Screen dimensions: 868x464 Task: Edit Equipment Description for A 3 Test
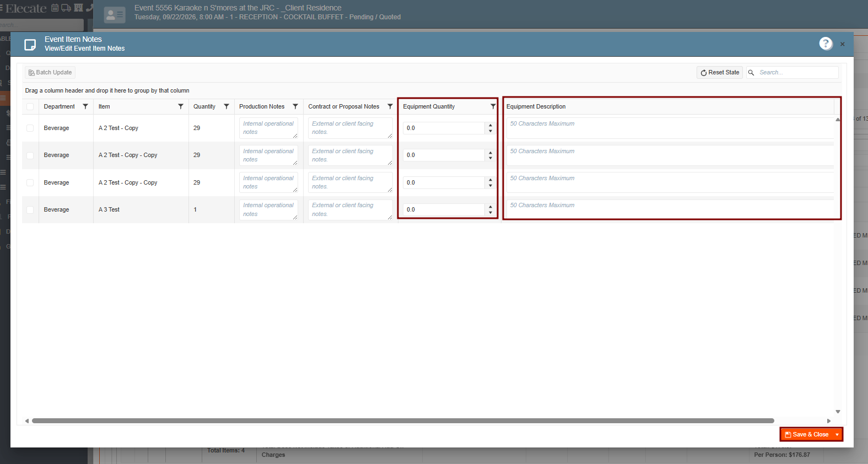click(670, 209)
